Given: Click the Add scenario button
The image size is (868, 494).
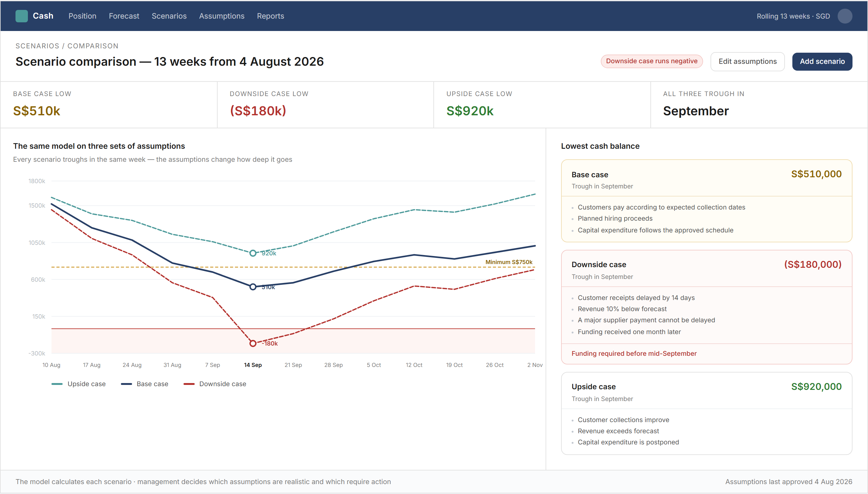Looking at the screenshot, I should click(822, 61).
